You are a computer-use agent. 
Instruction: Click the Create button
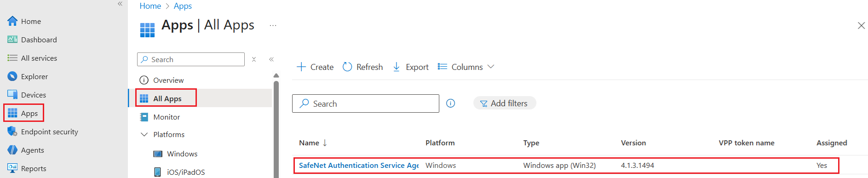(315, 67)
